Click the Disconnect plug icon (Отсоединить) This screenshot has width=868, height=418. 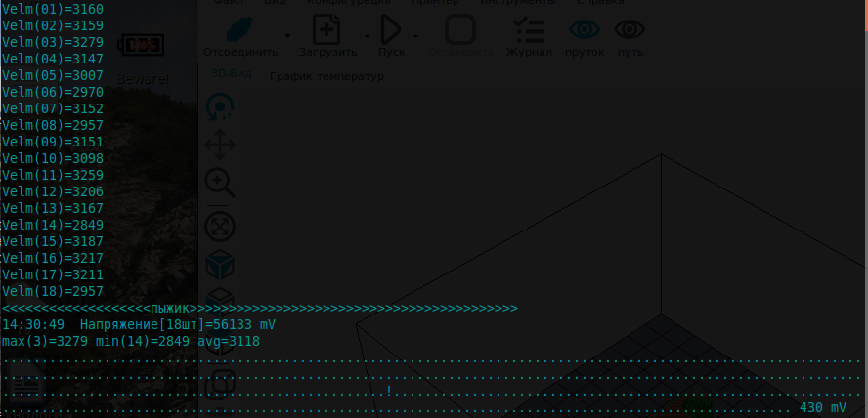(240, 29)
